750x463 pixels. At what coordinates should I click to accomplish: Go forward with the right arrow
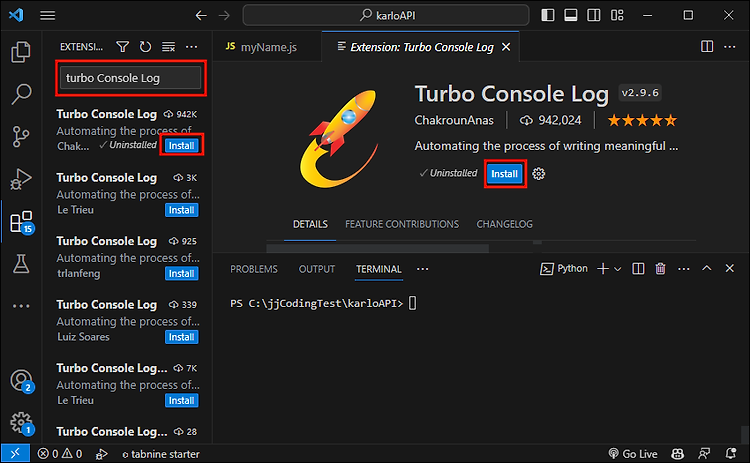224,15
